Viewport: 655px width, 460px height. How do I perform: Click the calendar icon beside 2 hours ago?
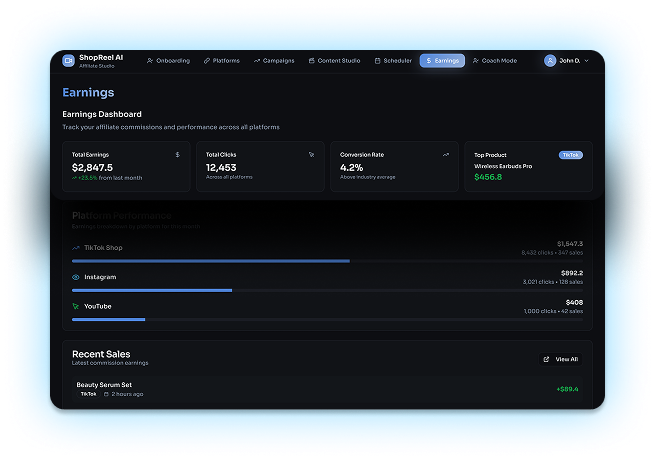pos(107,394)
